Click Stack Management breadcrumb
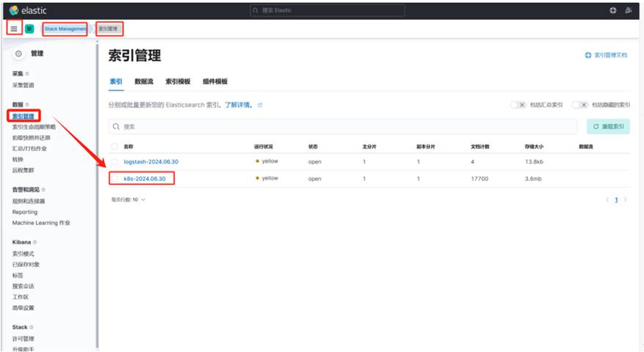Viewport: 644px width, 352px height. 65,29
